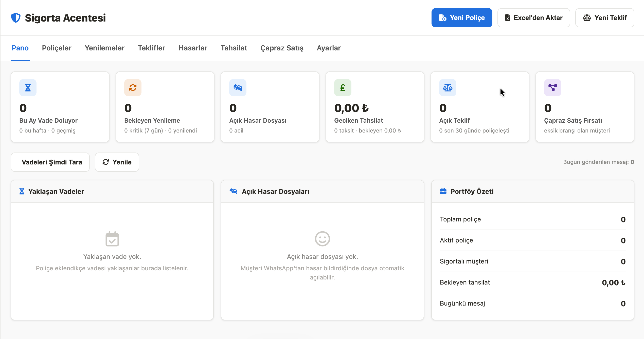This screenshot has width=644, height=339.
Task: Open the Ayarlar tab
Action: pos(329,48)
